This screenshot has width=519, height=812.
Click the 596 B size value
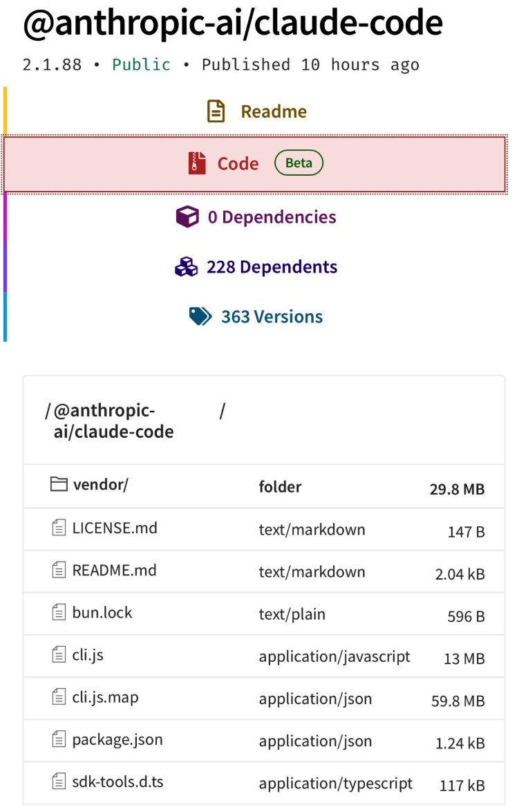[466, 616]
